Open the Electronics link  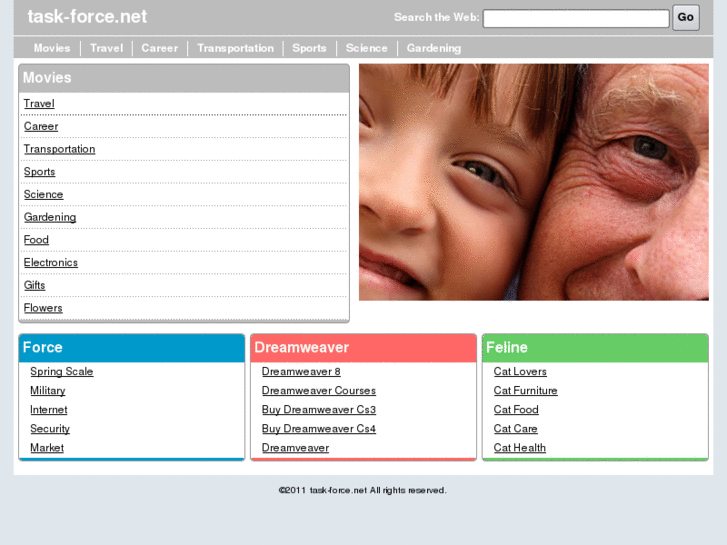(51, 263)
